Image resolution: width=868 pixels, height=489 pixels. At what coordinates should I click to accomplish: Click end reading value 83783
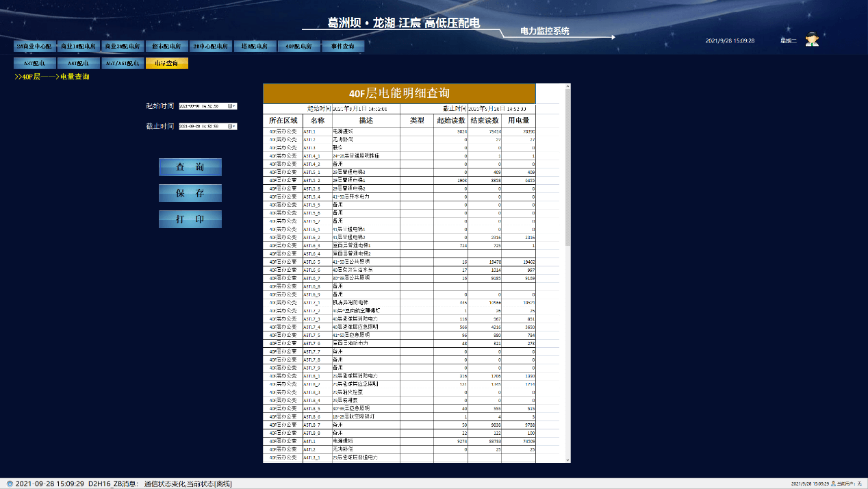485,441
